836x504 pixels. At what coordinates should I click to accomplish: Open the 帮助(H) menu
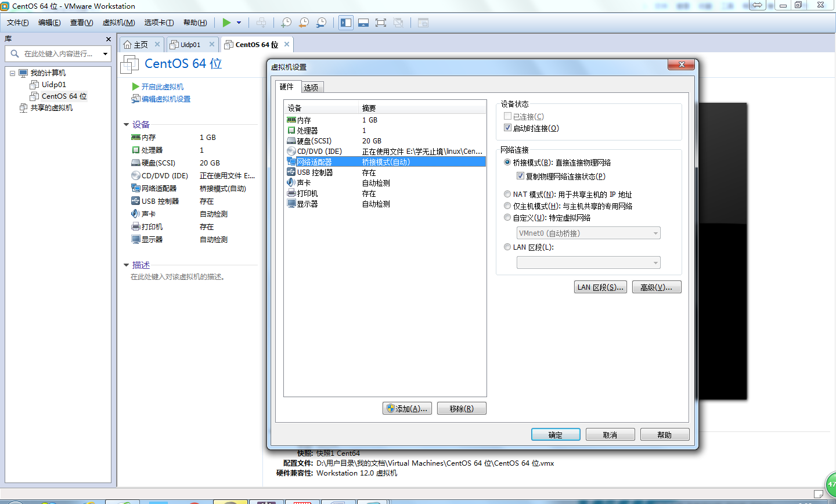[195, 23]
